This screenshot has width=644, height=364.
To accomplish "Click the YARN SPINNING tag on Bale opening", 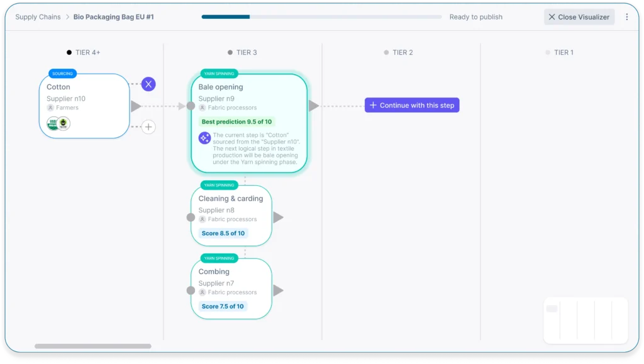I will point(219,74).
